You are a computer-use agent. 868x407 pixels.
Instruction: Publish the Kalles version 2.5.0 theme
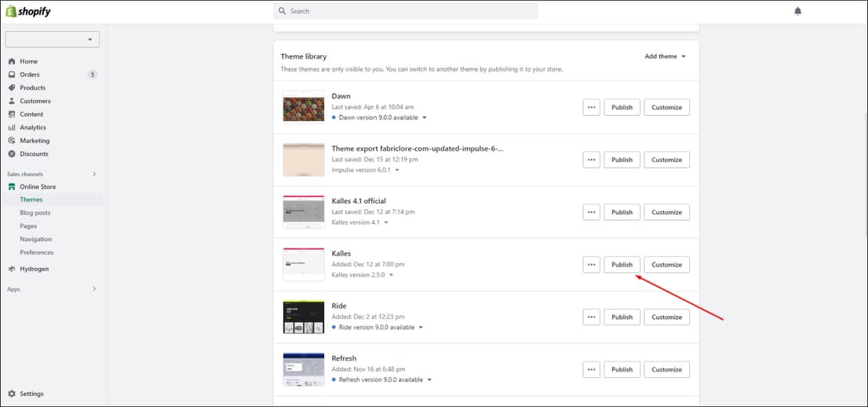pos(622,264)
